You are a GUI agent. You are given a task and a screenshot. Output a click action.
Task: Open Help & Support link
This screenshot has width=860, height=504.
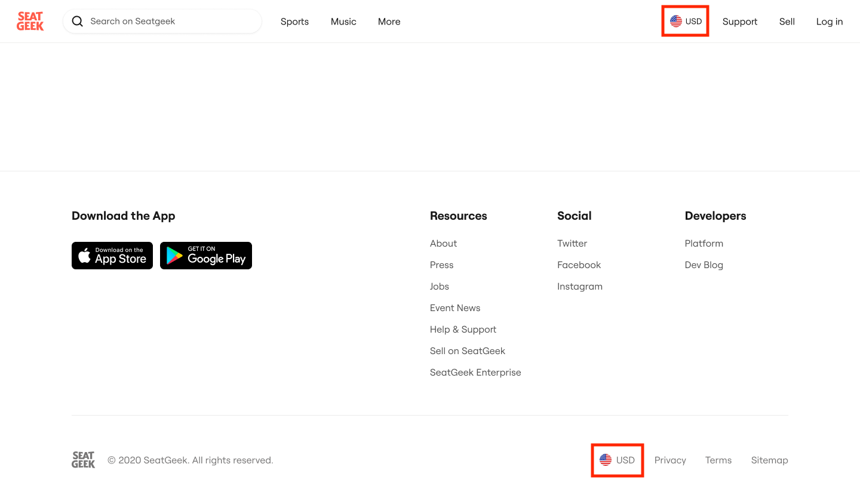463,330
